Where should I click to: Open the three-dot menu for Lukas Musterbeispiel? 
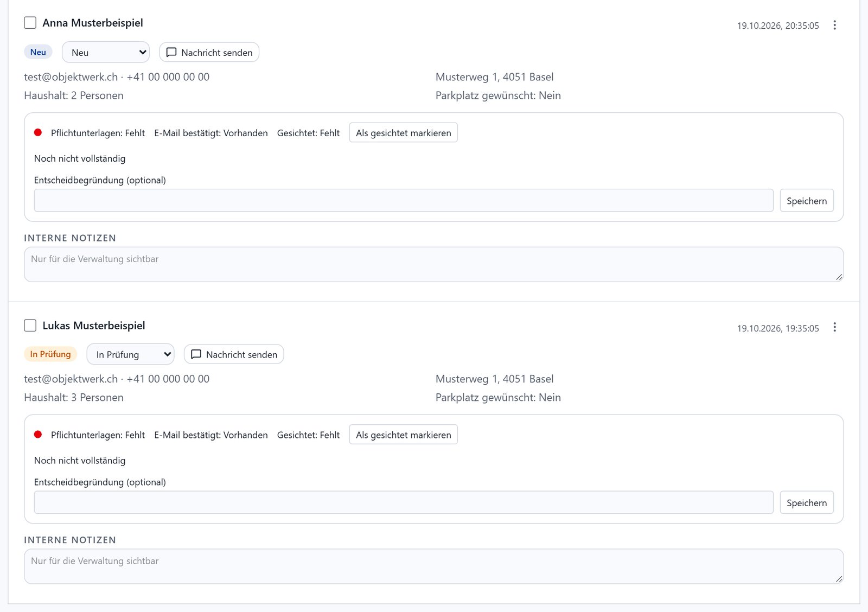[834, 327]
